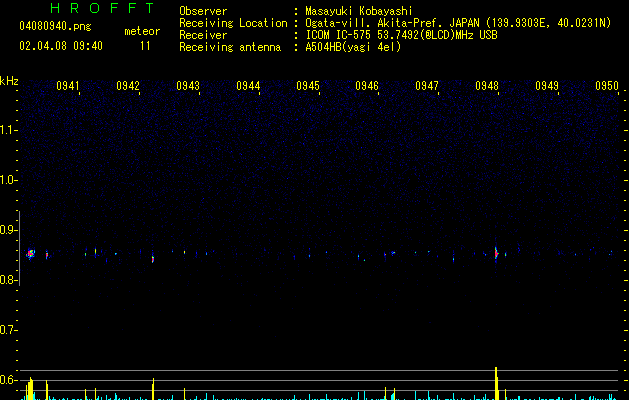The width and height of the screenshot is (629, 400).
Task: Select observer name Masayuki Kobayashi
Action: point(359,11)
